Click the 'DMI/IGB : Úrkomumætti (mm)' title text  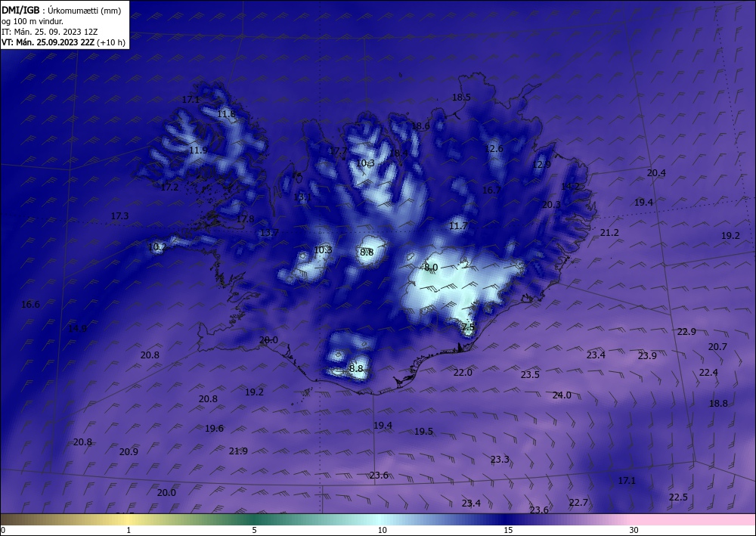tap(61, 11)
